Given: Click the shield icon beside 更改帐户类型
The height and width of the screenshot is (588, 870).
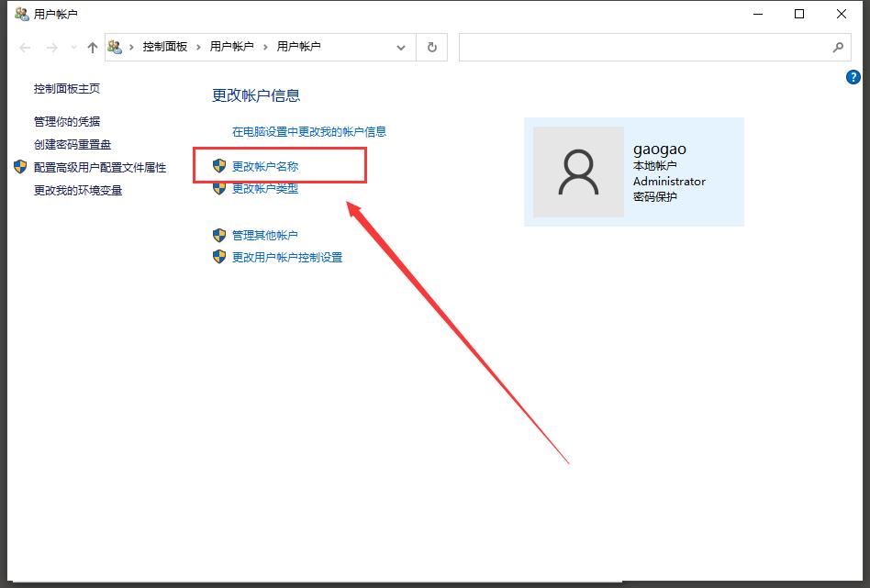Looking at the screenshot, I should coord(219,189).
